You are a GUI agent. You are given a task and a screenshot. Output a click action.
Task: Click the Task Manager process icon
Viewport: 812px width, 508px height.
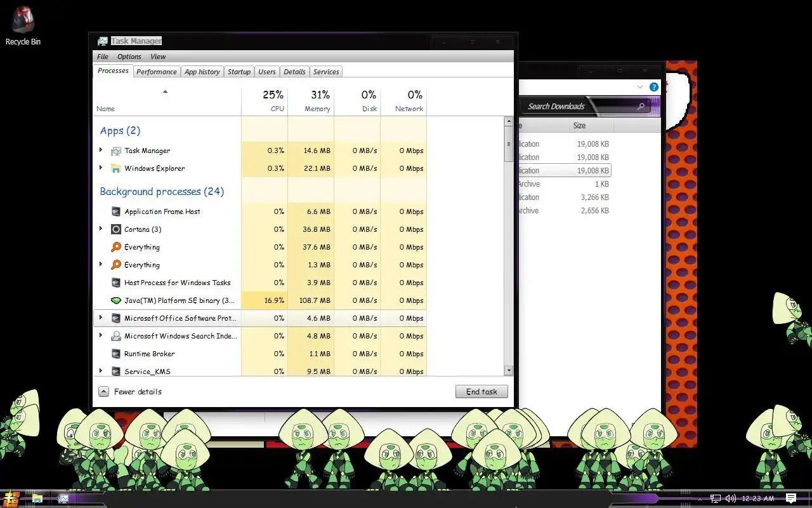115,150
